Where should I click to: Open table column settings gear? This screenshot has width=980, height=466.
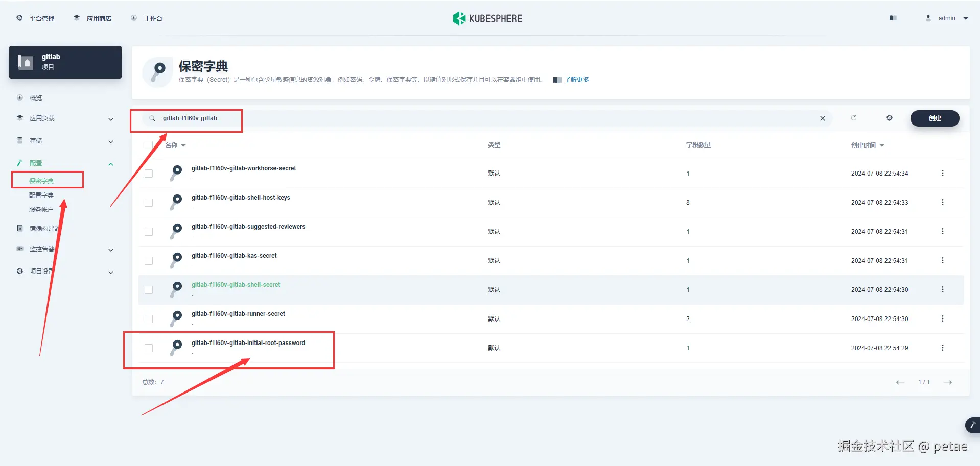click(890, 118)
